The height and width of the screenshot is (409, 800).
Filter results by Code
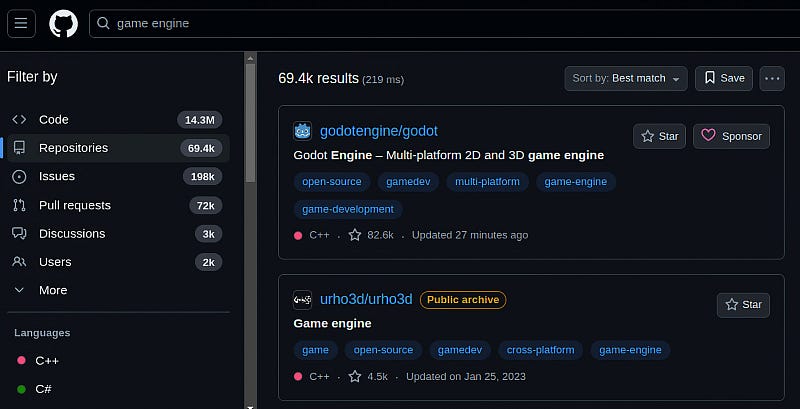click(x=118, y=119)
